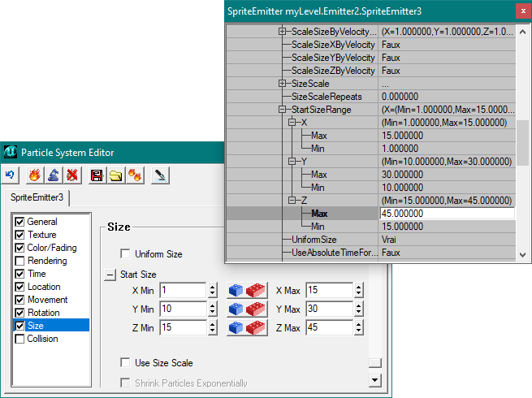The width and height of the screenshot is (532, 398).
Task: Click the red X delete emitter icon
Action: tap(72, 174)
